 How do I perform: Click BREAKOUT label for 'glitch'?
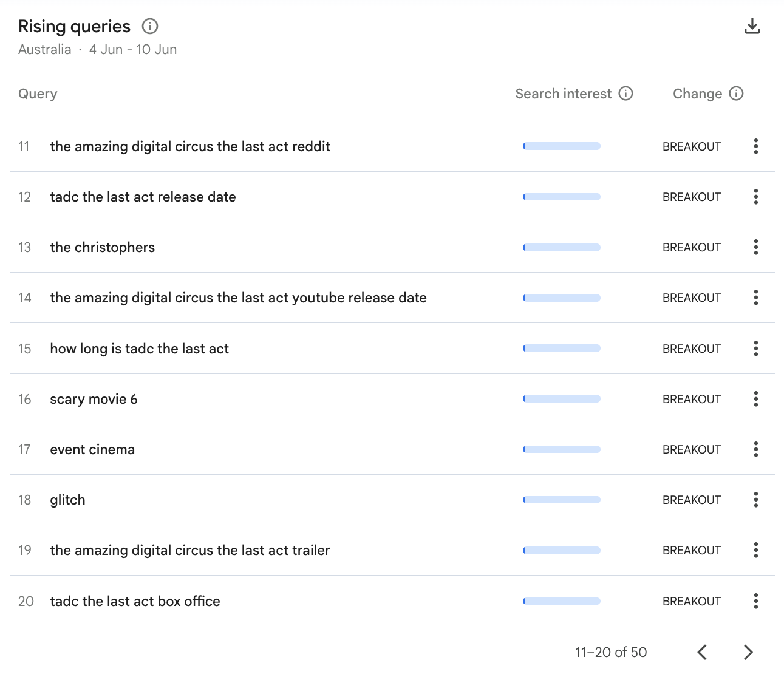click(692, 500)
